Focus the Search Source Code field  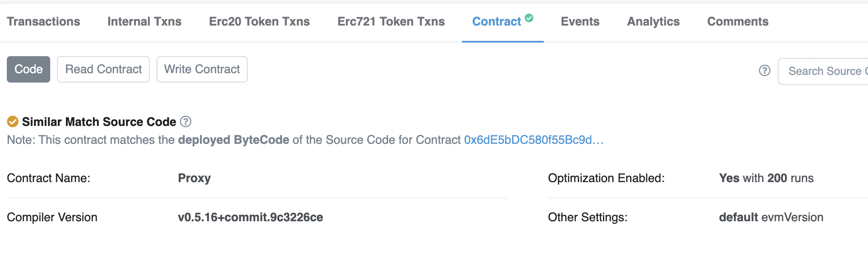pos(825,71)
